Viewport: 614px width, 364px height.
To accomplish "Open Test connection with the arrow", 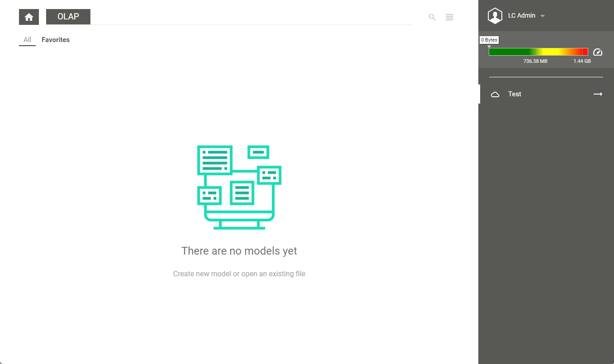I will tap(598, 94).
